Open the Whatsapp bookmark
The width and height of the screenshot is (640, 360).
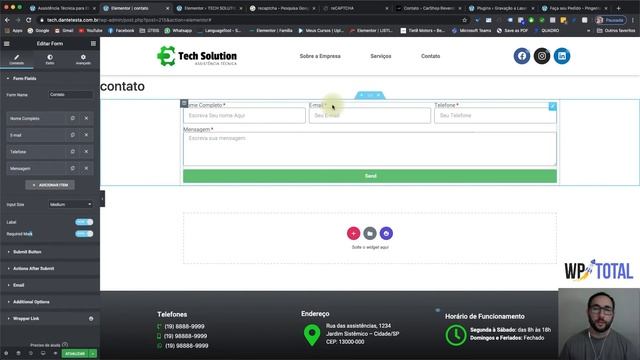[x=179, y=31]
